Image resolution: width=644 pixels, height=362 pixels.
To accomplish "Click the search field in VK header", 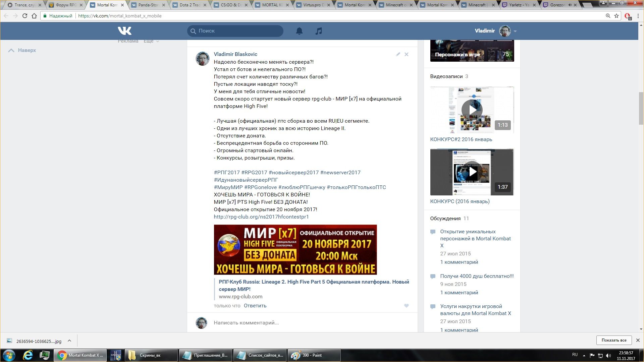I will tap(235, 31).
